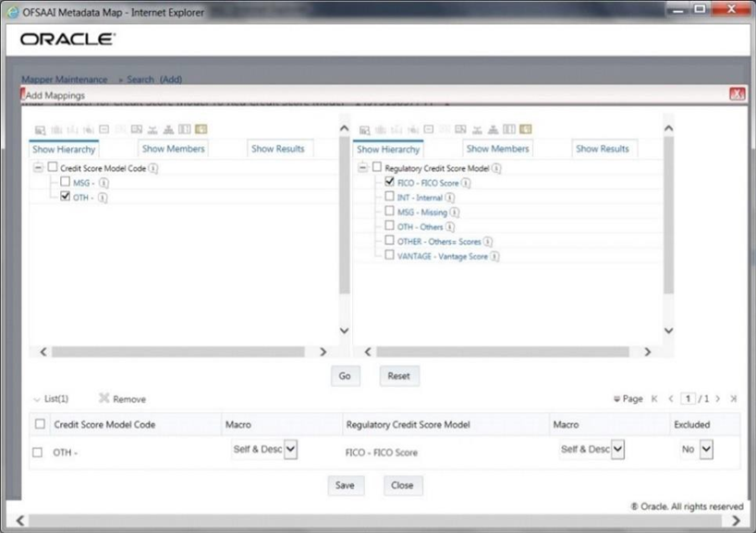Image resolution: width=756 pixels, height=533 pixels.
Task: Click the left pane vertical scrollbar thumb
Action: (344, 215)
